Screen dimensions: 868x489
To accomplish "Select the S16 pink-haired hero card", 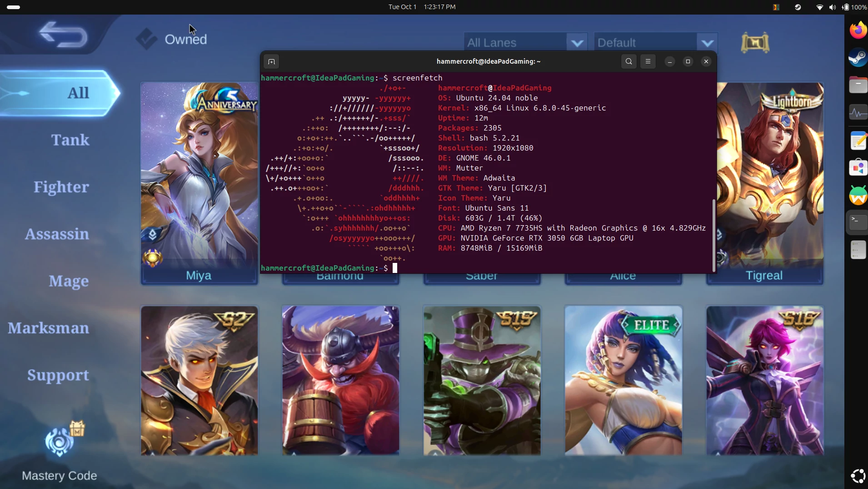I will tap(765, 381).
